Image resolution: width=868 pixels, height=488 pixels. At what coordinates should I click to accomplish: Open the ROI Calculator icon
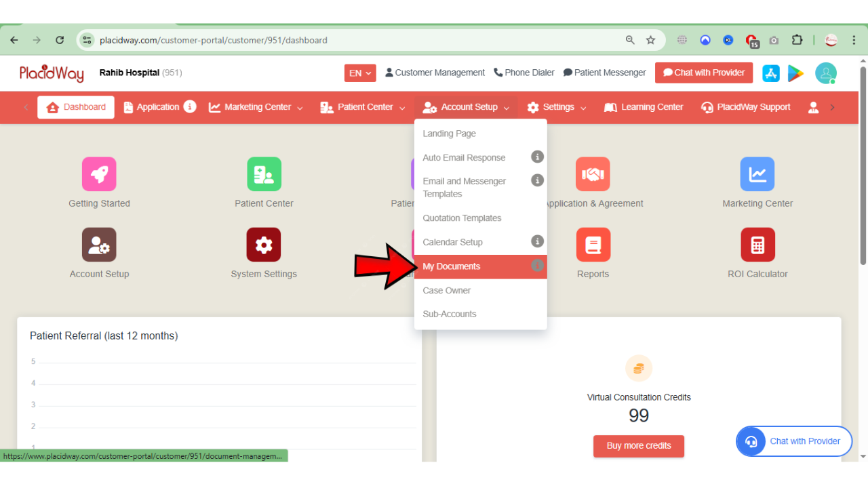(757, 245)
